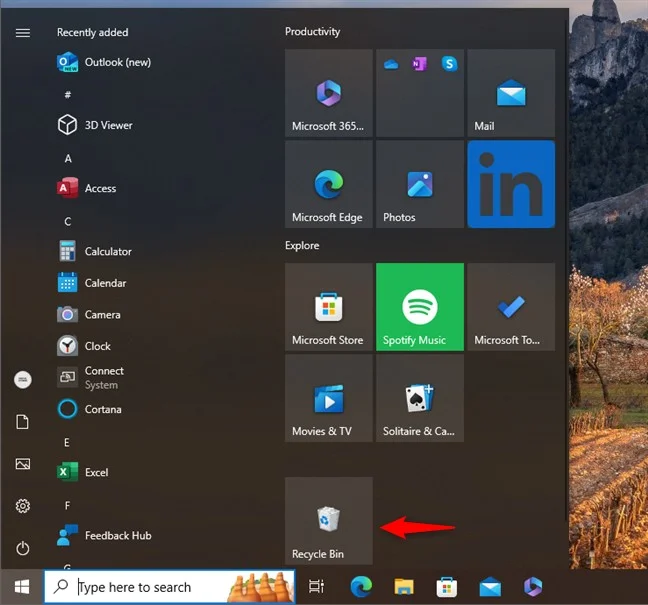Open Task View on the taskbar
The height and width of the screenshot is (605, 648).
317,587
